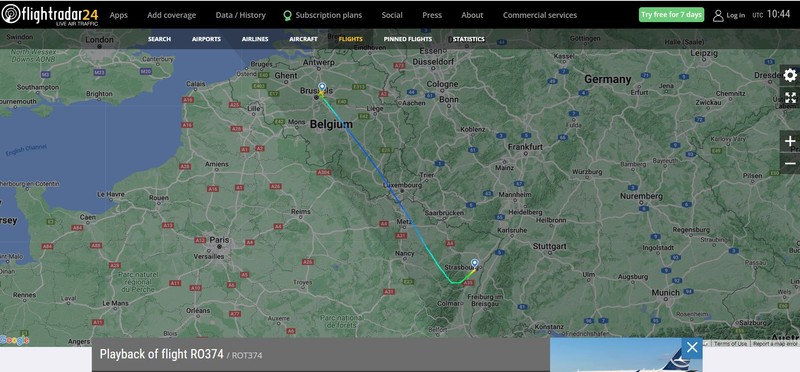Screen dimensions: 800x372
Task: Click the Würzburg label on map
Action: tap(587, 172)
